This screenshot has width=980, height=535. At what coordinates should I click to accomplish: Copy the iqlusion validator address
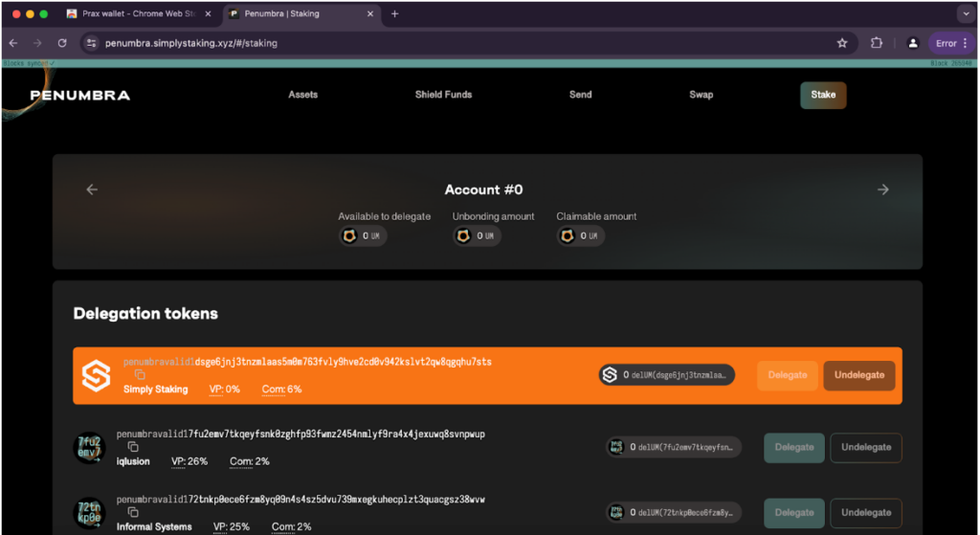[133, 447]
